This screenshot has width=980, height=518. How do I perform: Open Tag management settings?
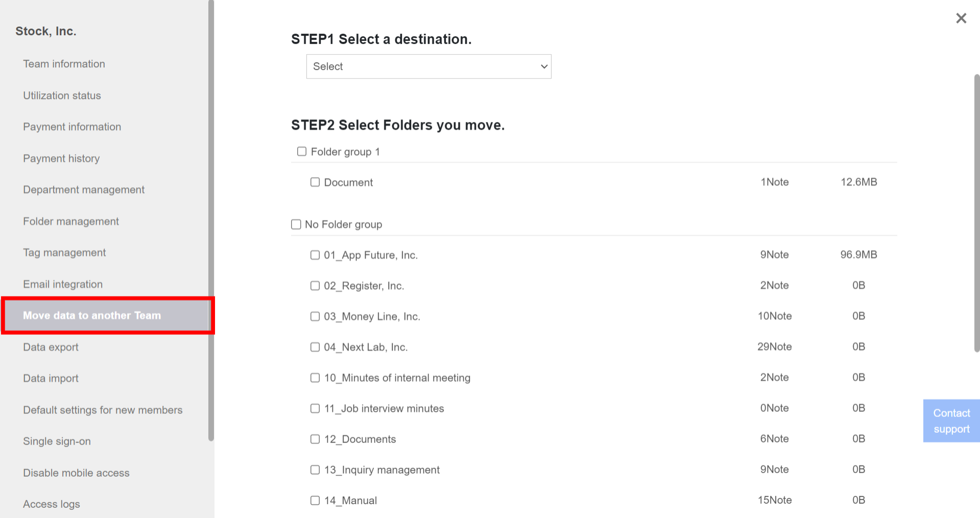coord(64,252)
